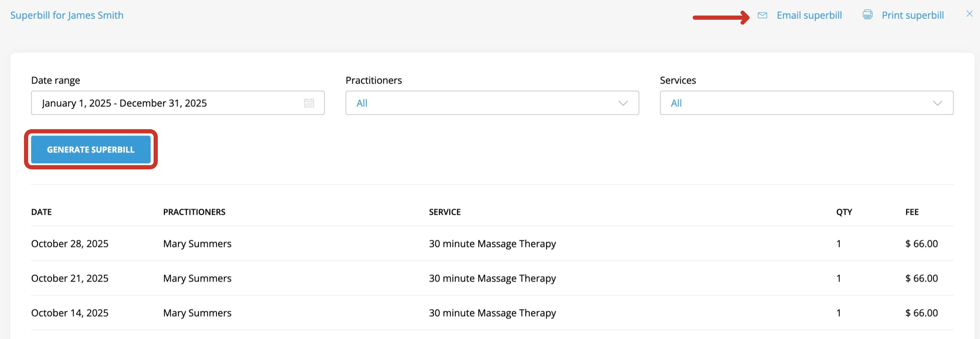Expand the Services dropdown chevron
Viewport: 980px width, 339px height.
pos(937,103)
